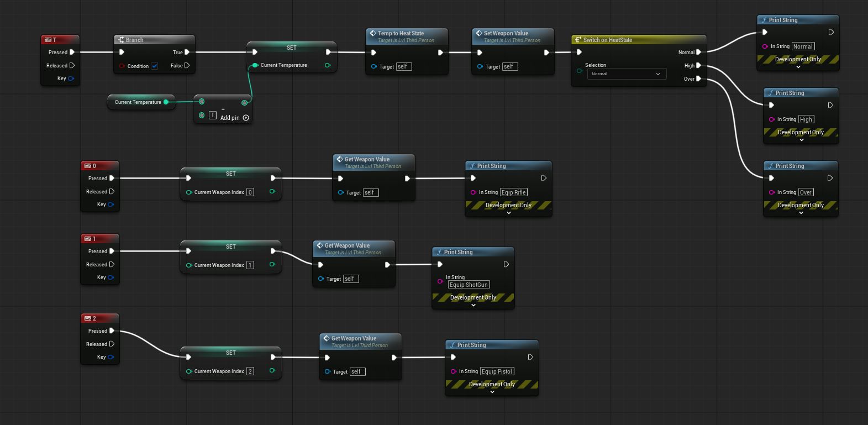This screenshot has width=868, height=425.
Task: Click the Branch node icon
Action: pyautogui.click(x=121, y=40)
